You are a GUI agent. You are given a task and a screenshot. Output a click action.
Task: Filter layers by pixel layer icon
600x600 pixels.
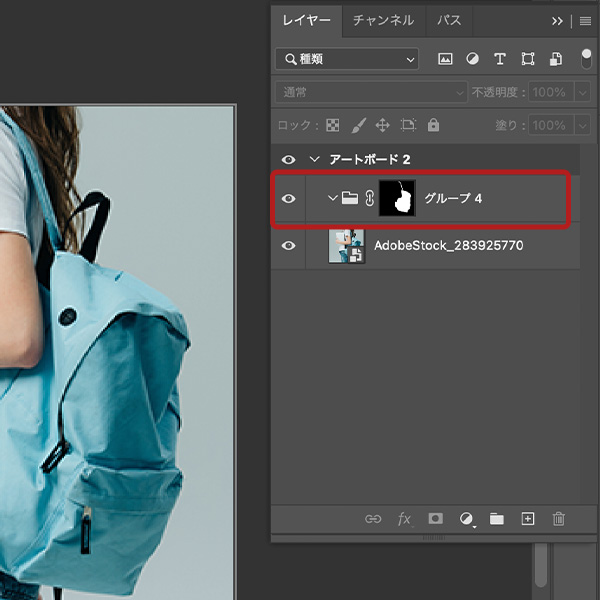[x=445, y=60]
